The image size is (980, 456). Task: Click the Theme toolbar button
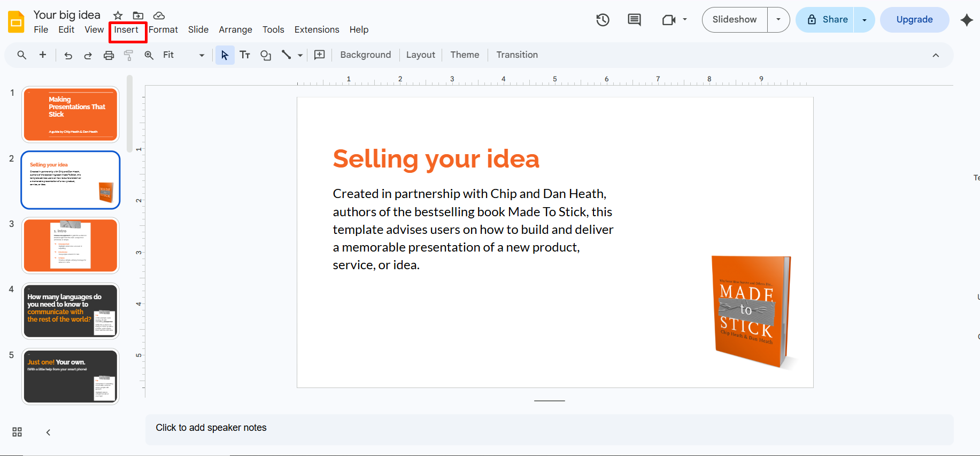click(x=465, y=55)
